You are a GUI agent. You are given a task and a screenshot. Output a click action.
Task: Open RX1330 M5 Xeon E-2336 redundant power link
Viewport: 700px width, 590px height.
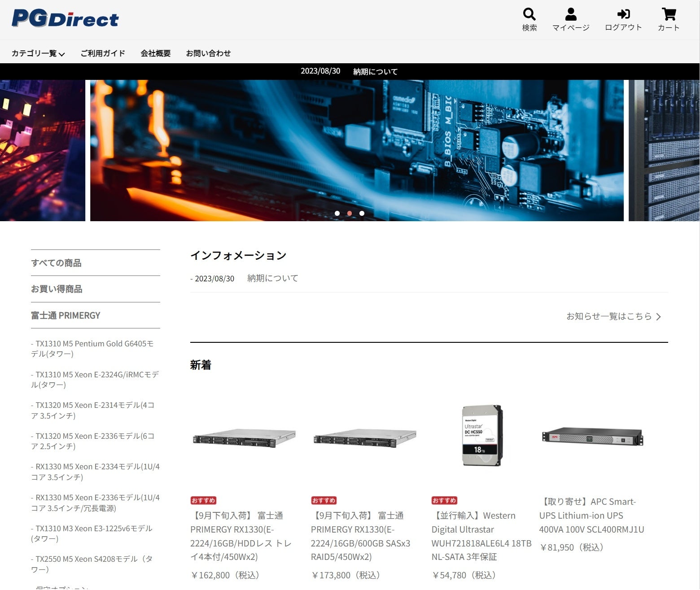[x=95, y=503]
